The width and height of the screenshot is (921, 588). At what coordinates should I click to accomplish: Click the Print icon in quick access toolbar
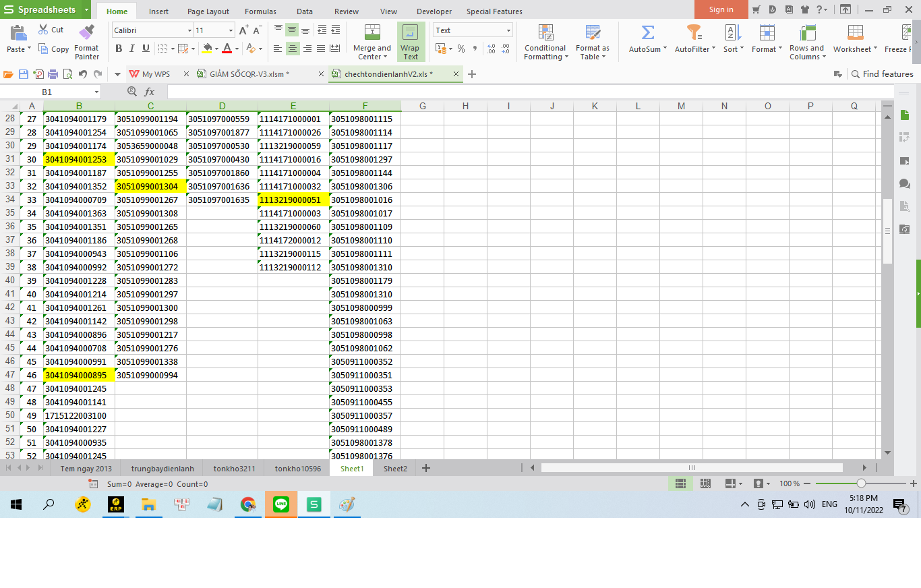point(53,74)
